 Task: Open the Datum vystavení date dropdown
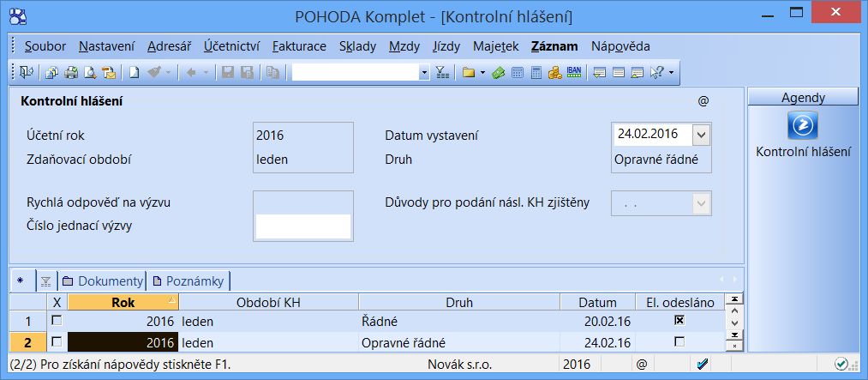(x=702, y=135)
